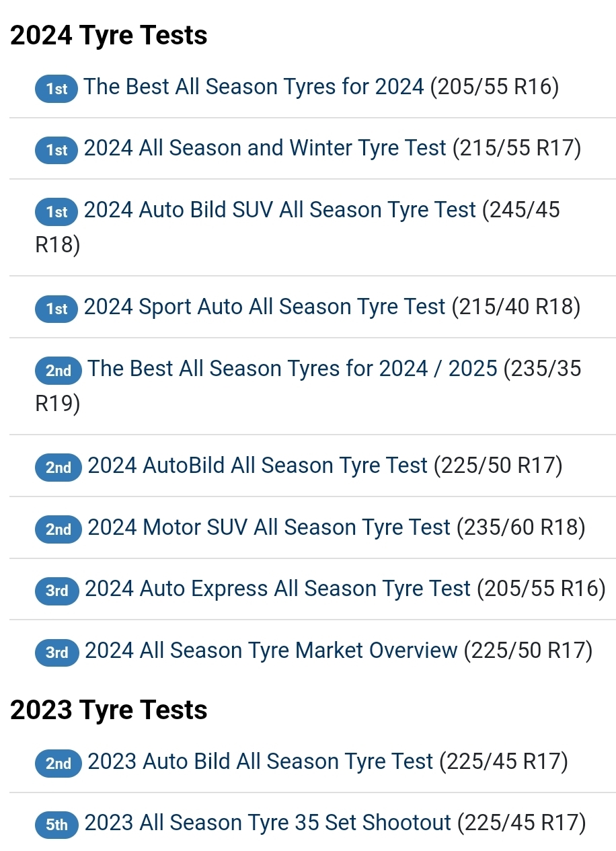Click the 3rd badge beside Market Overview
Viewport: 616px width, 851px height.
tap(57, 653)
